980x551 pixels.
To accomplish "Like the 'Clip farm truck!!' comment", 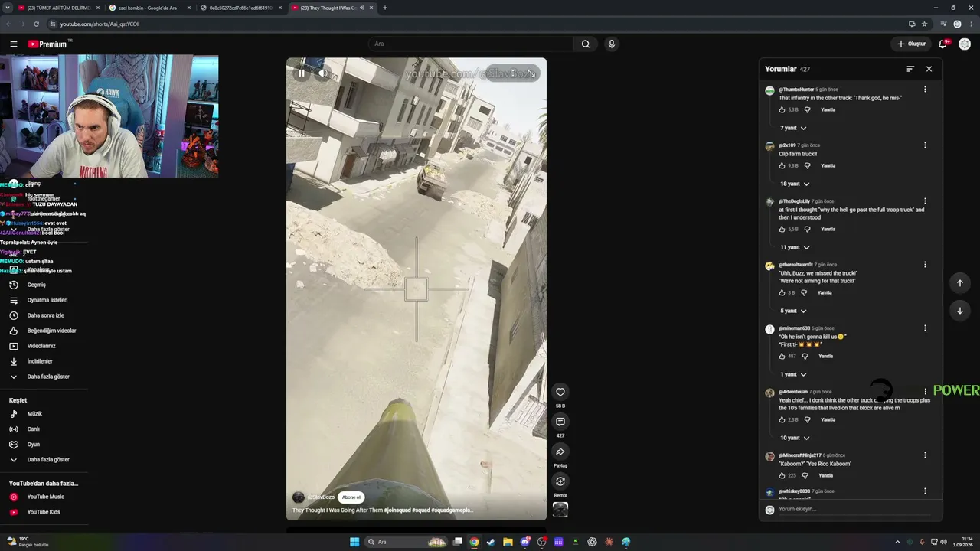I will tap(782, 166).
